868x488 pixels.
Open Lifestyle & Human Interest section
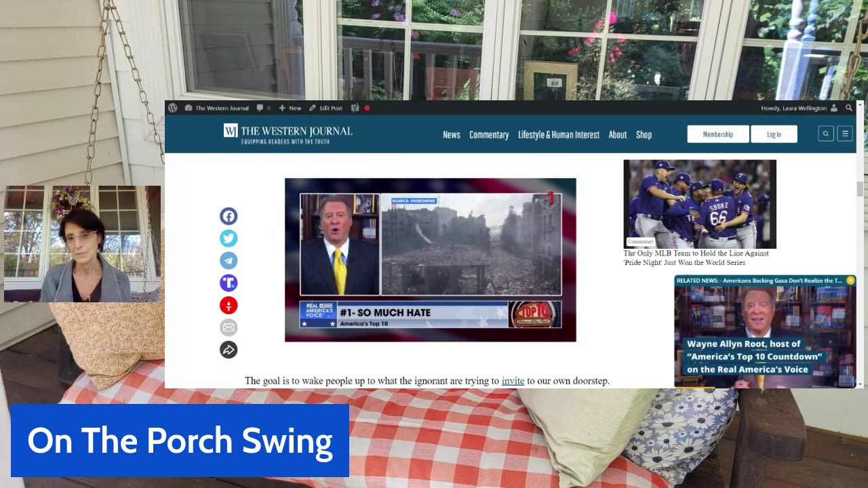click(x=559, y=135)
